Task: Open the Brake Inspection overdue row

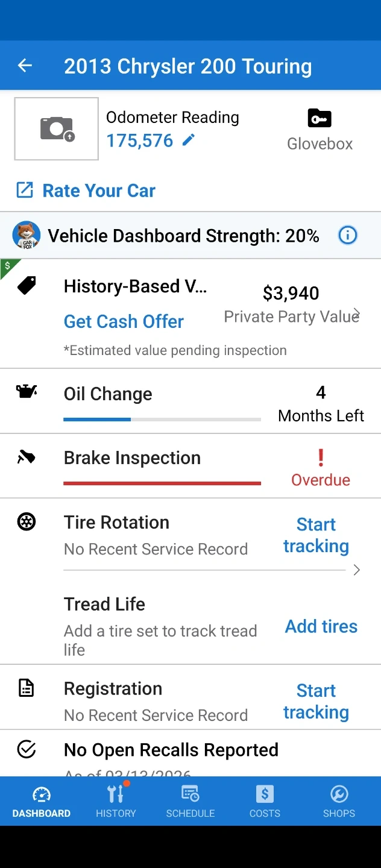Action: 190,466
